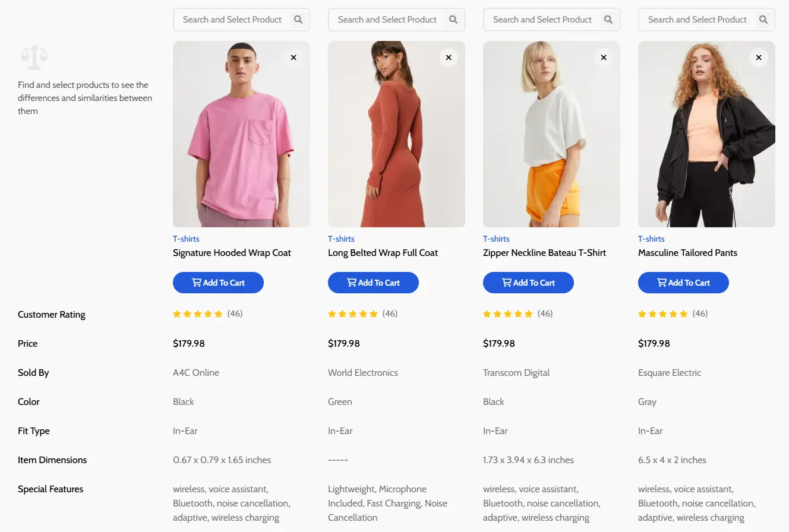
Task: Add Masculine Tailored Pants to cart
Action: click(683, 283)
